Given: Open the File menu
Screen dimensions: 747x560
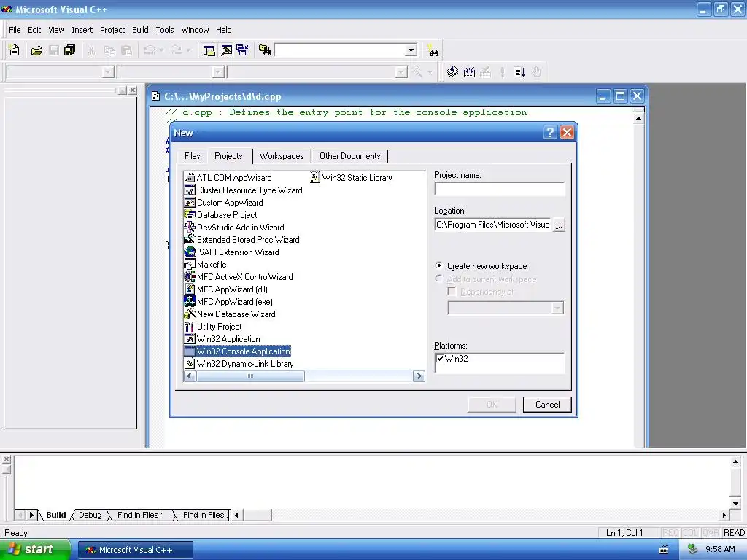Looking at the screenshot, I should (x=15, y=30).
